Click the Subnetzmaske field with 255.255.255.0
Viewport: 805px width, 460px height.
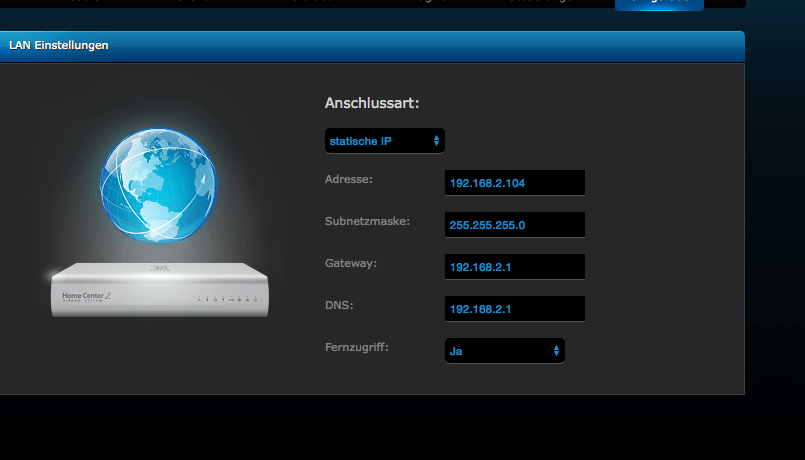pos(514,225)
